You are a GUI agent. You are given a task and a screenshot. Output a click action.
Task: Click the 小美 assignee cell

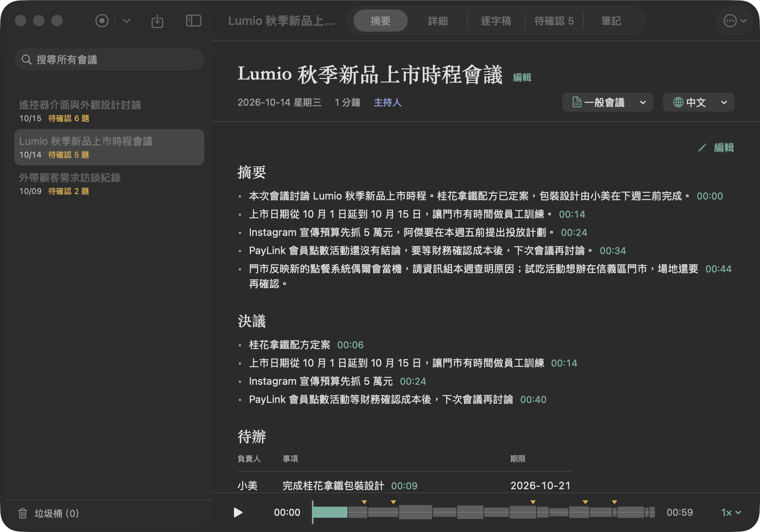[247, 486]
